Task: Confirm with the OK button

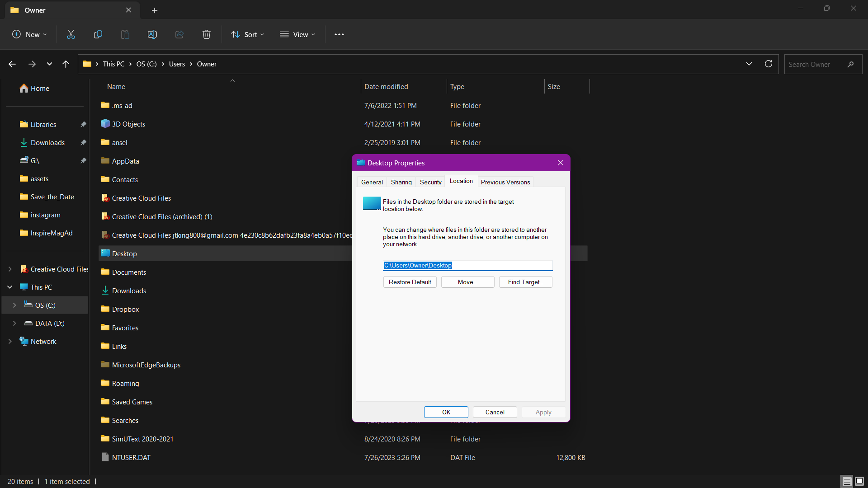Action: coord(446,412)
